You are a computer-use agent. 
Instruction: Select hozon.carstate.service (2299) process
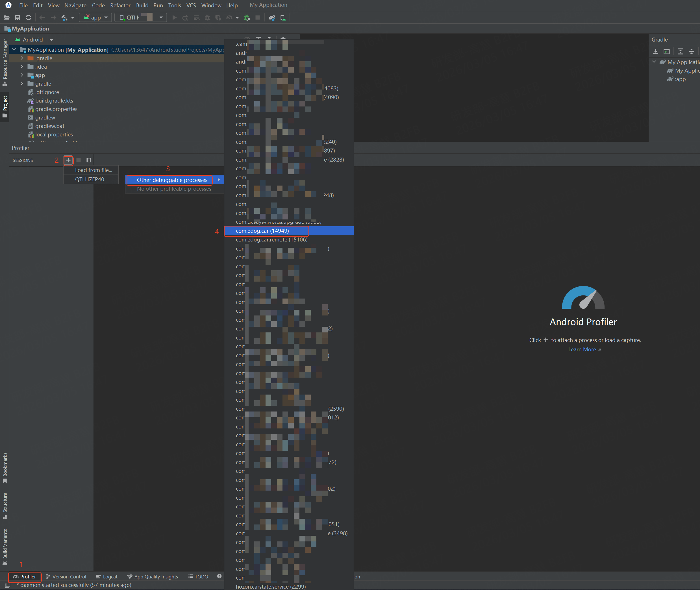[289, 586]
